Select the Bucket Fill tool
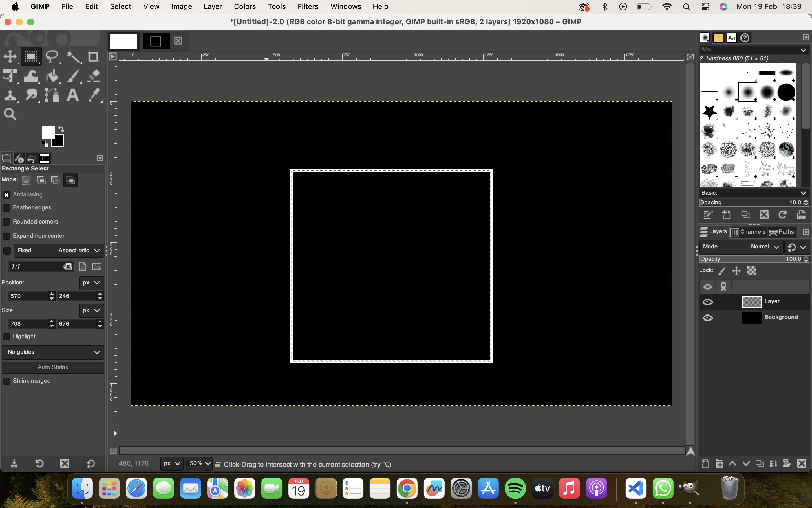Viewport: 812px width, 508px height. coord(52,76)
